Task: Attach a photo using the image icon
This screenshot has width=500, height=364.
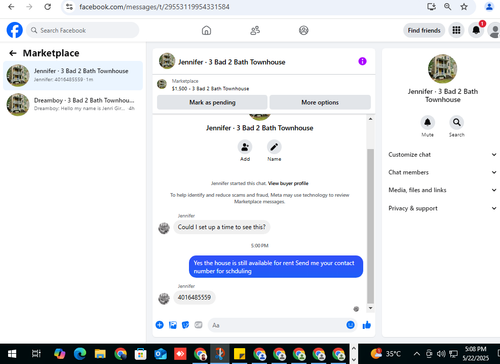Action: [173, 325]
